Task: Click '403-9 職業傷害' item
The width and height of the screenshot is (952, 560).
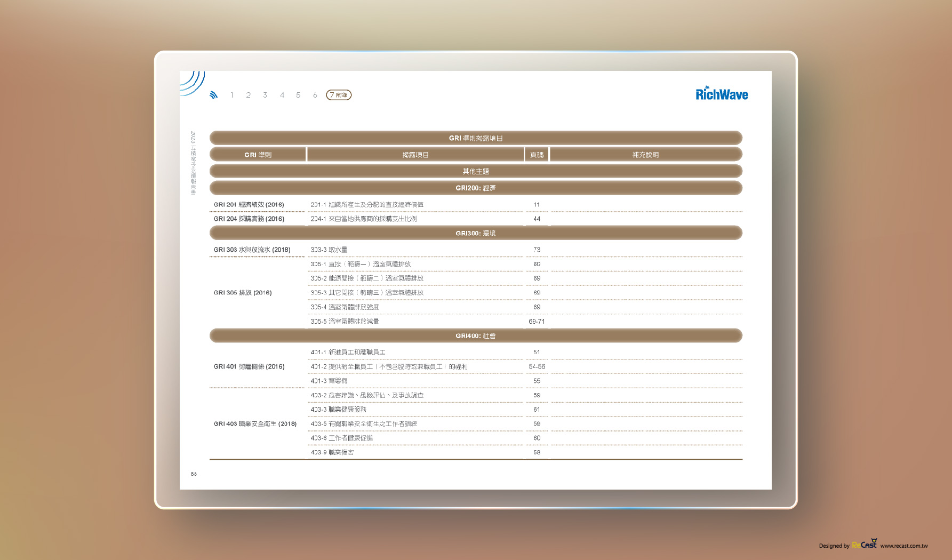Action: point(332,452)
